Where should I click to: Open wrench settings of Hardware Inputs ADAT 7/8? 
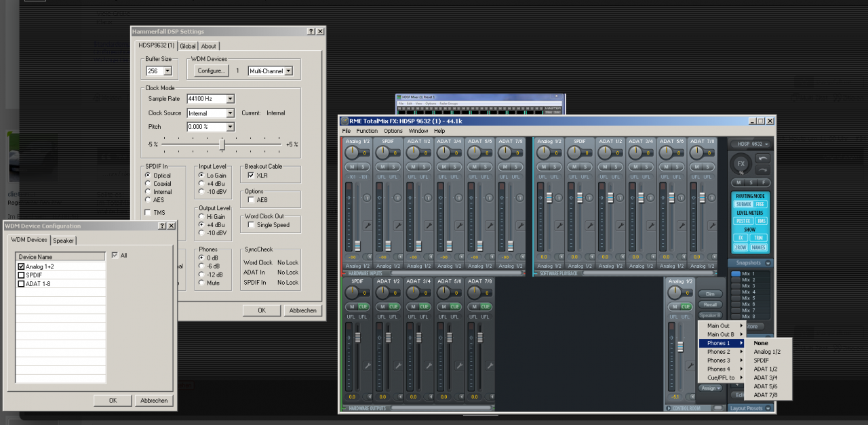tap(521, 225)
